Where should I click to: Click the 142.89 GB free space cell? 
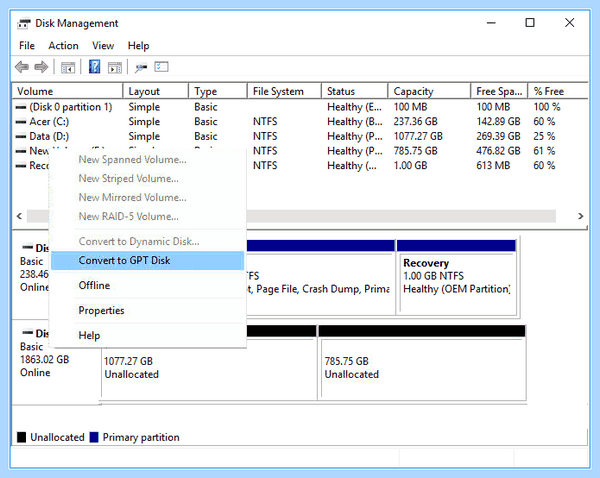[x=498, y=122]
